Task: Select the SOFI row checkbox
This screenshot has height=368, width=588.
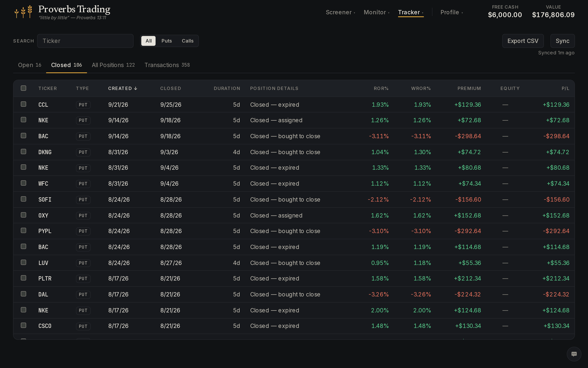Action: [x=23, y=199]
